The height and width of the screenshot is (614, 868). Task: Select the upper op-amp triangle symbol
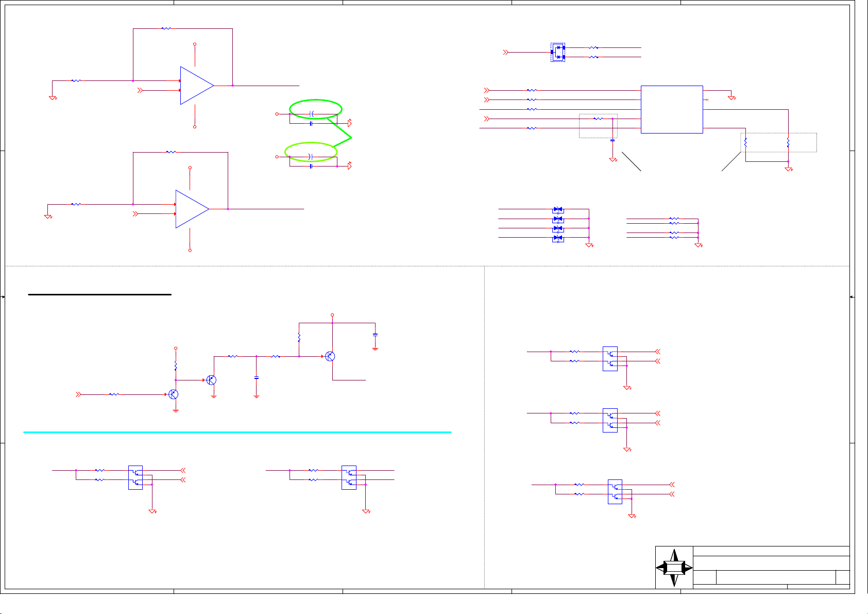coord(197,86)
